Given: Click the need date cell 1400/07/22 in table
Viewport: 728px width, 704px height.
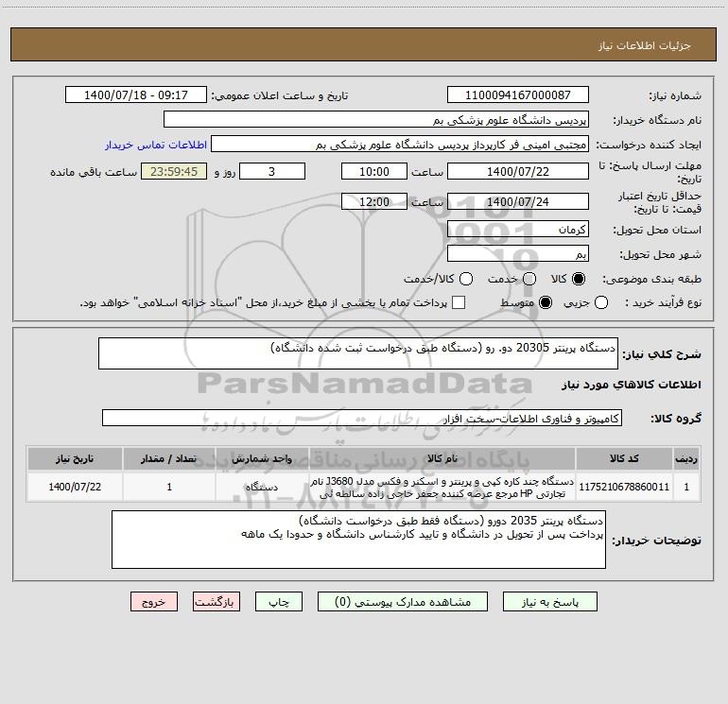Looking at the screenshot, I should [x=75, y=487].
